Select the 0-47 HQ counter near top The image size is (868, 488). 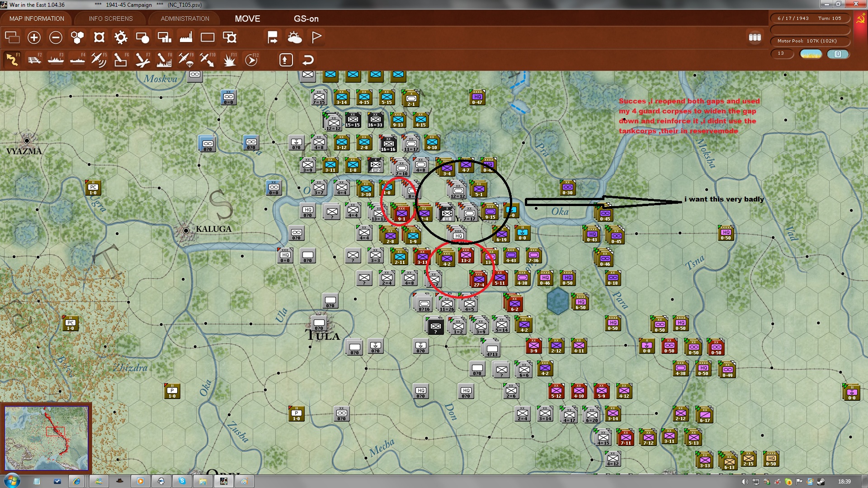tap(477, 98)
